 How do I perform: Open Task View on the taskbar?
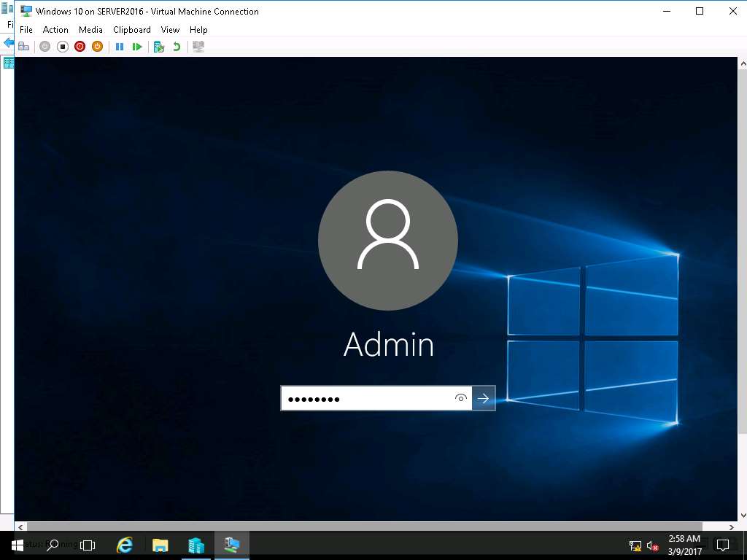[x=88, y=545]
